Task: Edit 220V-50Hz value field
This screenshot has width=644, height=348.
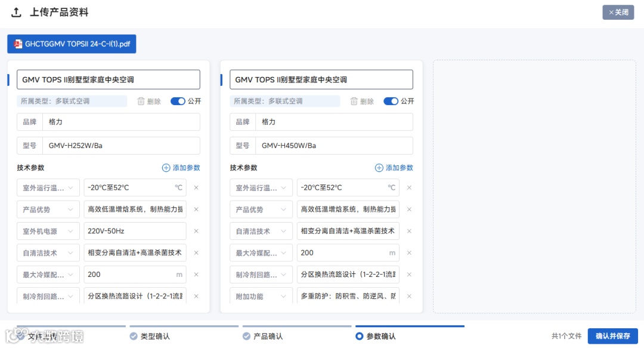Action: click(135, 231)
